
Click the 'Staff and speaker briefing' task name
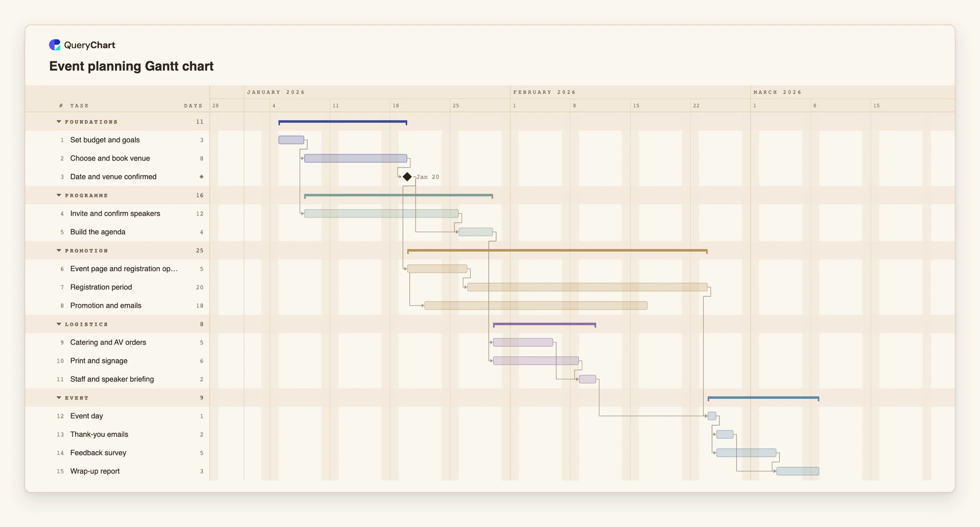112,379
